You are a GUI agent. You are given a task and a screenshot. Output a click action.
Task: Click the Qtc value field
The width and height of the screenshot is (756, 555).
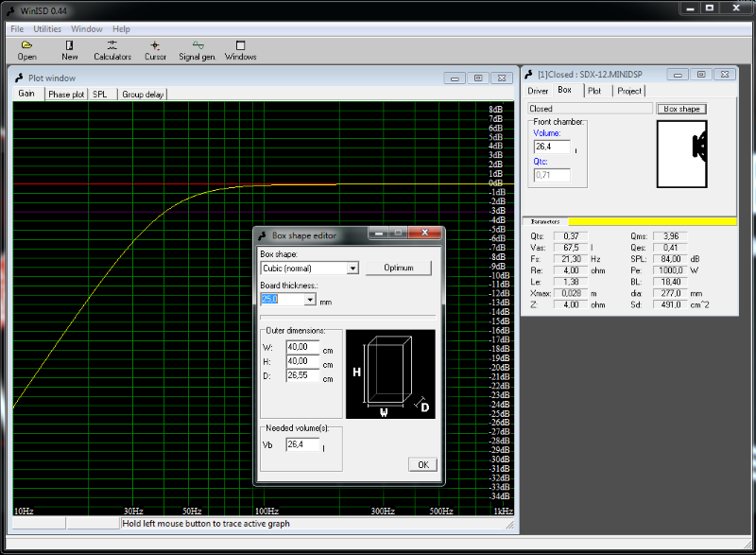click(x=552, y=175)
